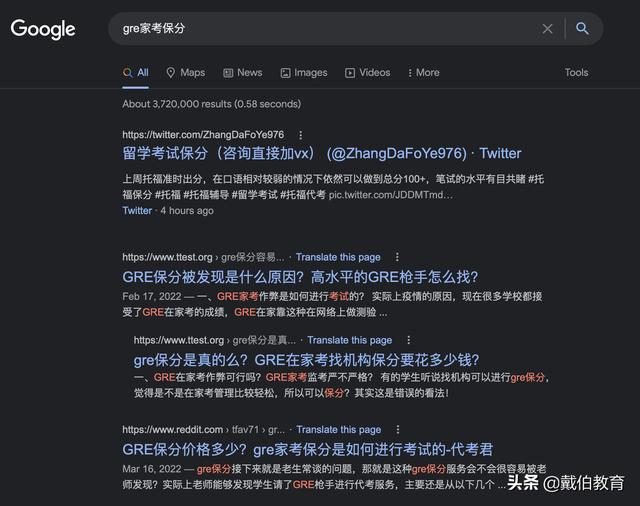The width and height of the screenshot is (640, 506).
Task: Click the magnifier search button
Action: pyautogui.click(x=582, y=28)
